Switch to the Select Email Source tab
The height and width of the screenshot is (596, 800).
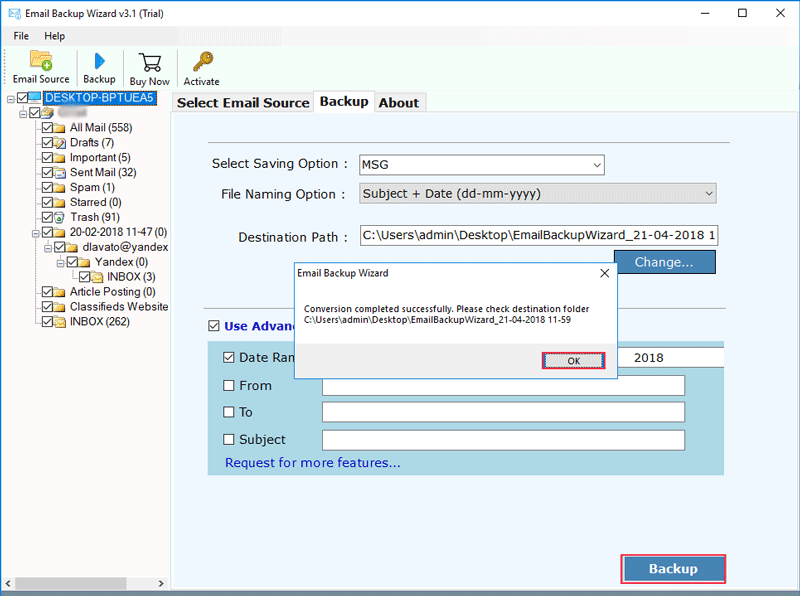[x=242, y=102]
